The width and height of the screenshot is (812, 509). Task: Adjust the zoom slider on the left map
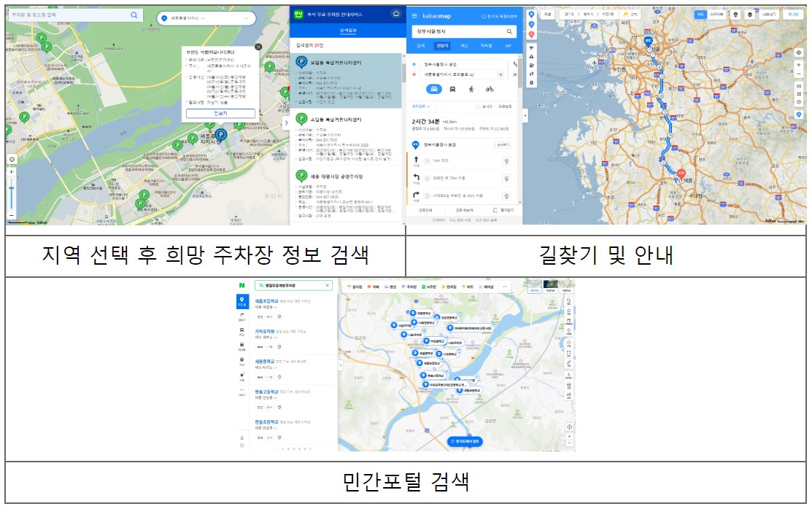[x=11, y=186]
